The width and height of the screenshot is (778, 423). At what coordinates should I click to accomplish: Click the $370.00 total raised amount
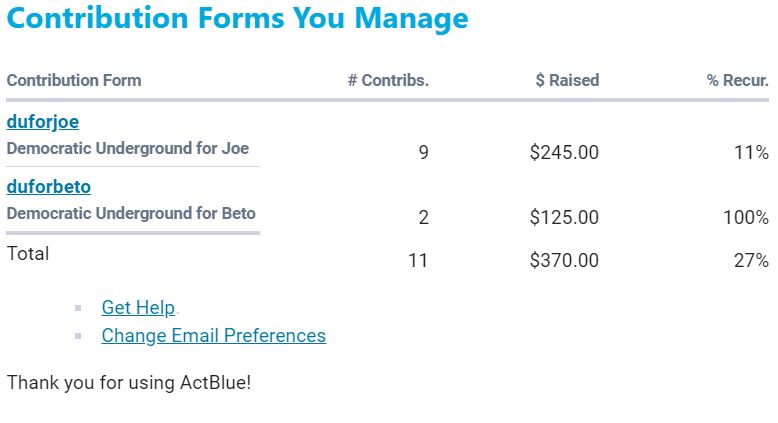coord(564,261)
